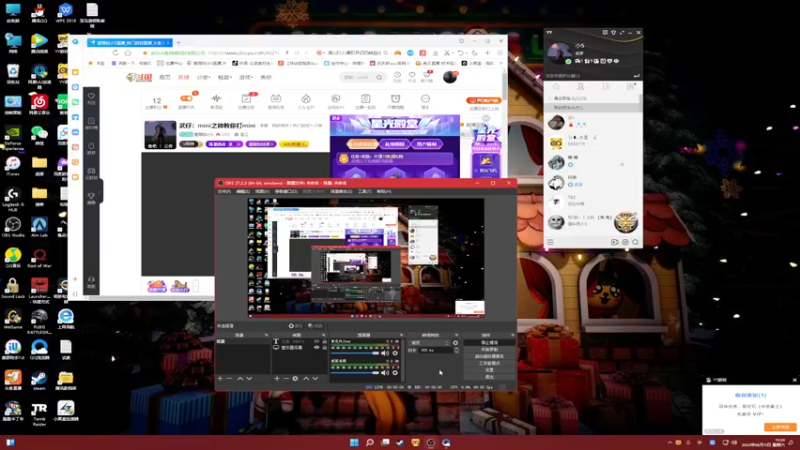Click the Douyu toolbar more ellipsis icon
The width and height of the screenshot is (800, 450).
[425, 98]
